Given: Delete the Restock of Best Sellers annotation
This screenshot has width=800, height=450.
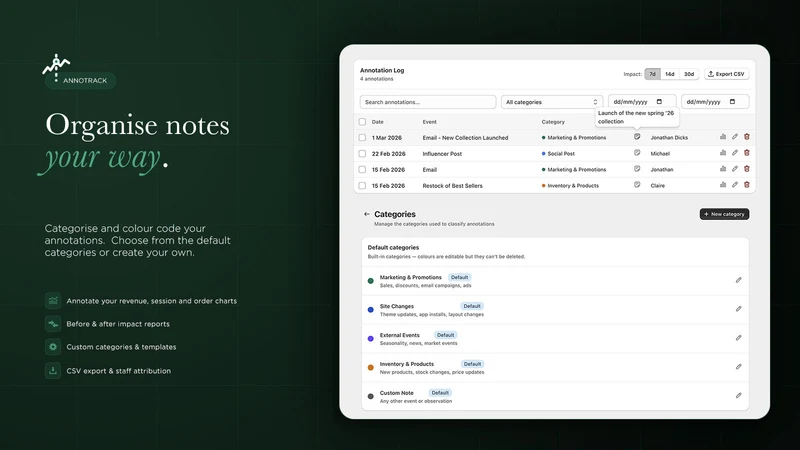Looking at the screenshot, I should point(746,185).
